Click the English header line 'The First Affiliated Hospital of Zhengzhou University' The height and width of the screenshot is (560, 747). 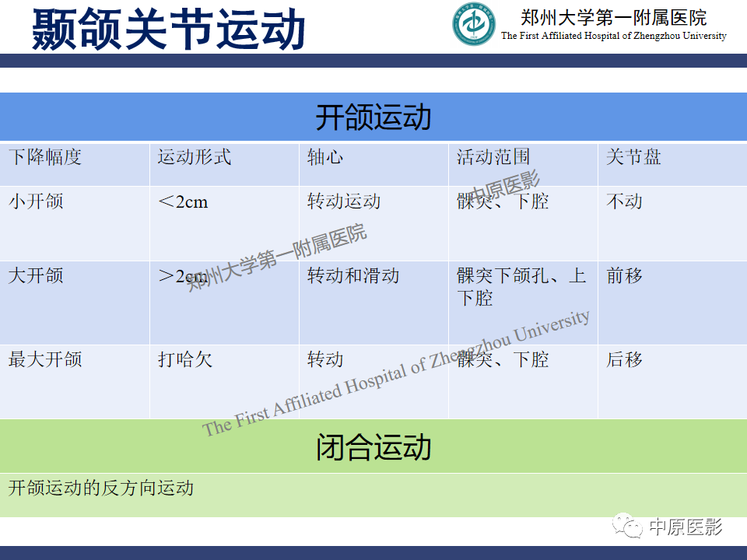(614, 36)
